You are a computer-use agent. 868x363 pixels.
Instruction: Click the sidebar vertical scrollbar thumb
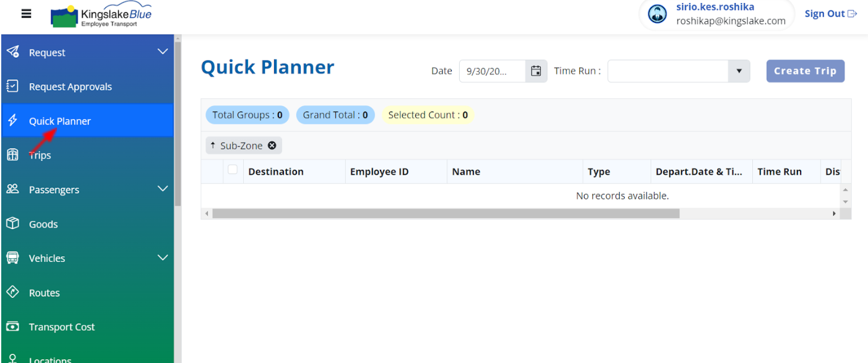click(178, 123)
